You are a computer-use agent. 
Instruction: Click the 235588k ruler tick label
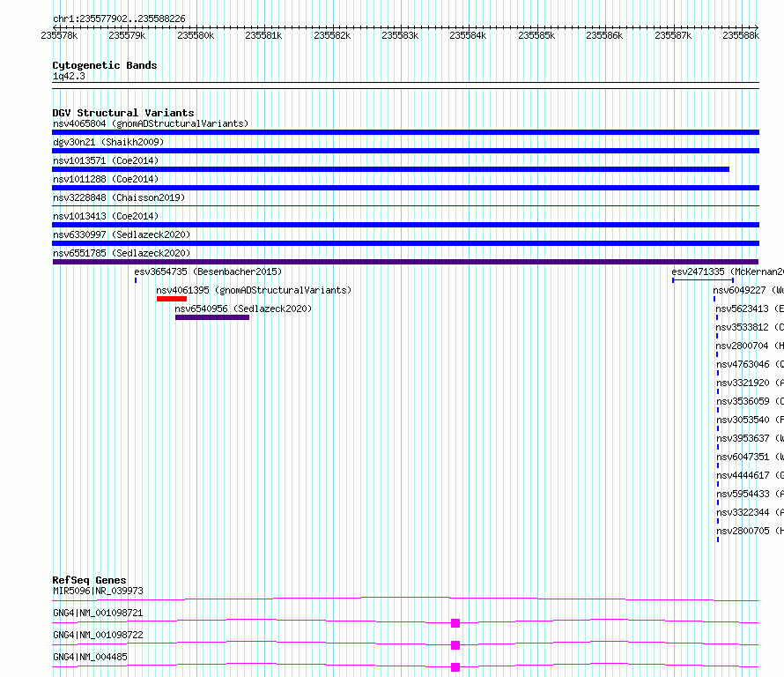tap(741, 36)
